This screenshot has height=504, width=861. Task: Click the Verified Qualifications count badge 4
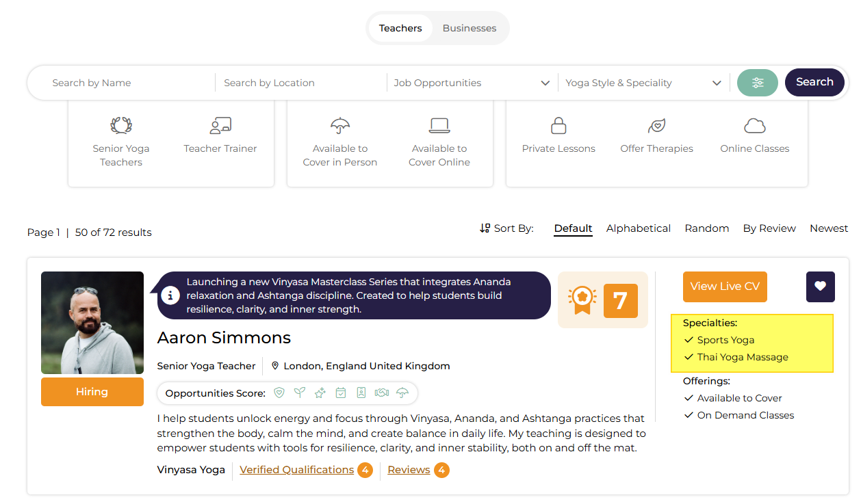[365, 470]
